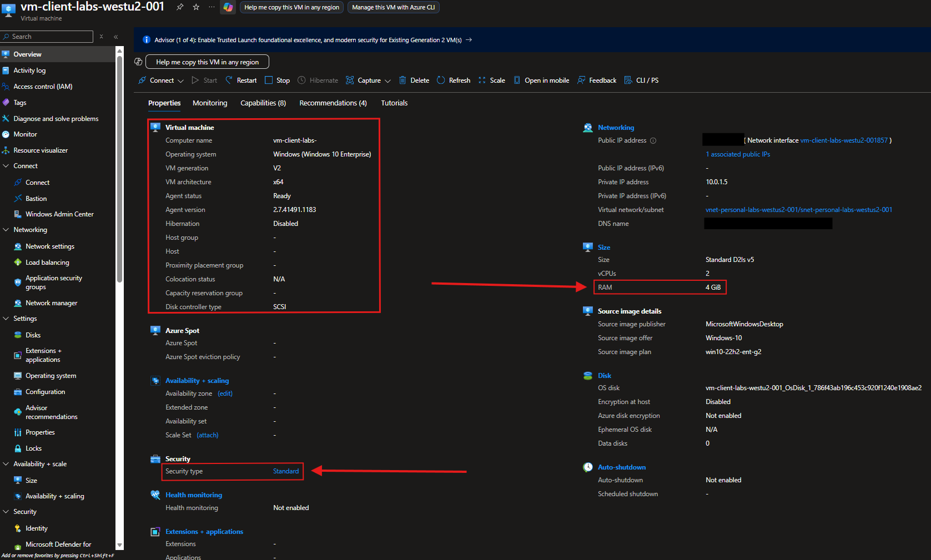Click the Public IP address info icon
This screenshot has height=560, width=931.
[x=653, y=141]
